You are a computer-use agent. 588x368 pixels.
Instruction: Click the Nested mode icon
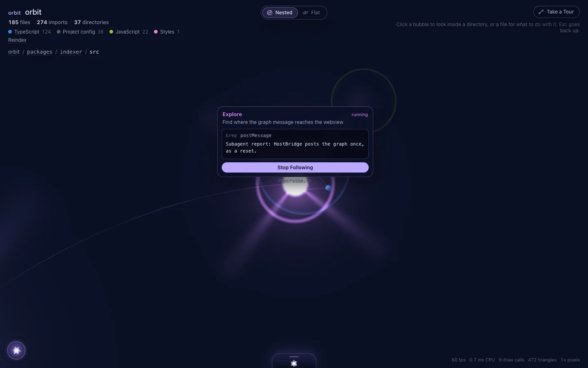tap(269, 13)
